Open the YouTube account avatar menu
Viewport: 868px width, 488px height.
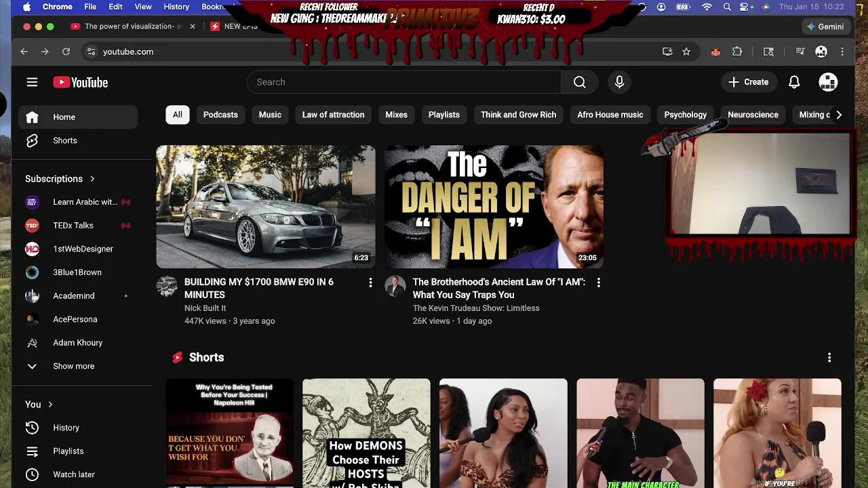[828, 82]
